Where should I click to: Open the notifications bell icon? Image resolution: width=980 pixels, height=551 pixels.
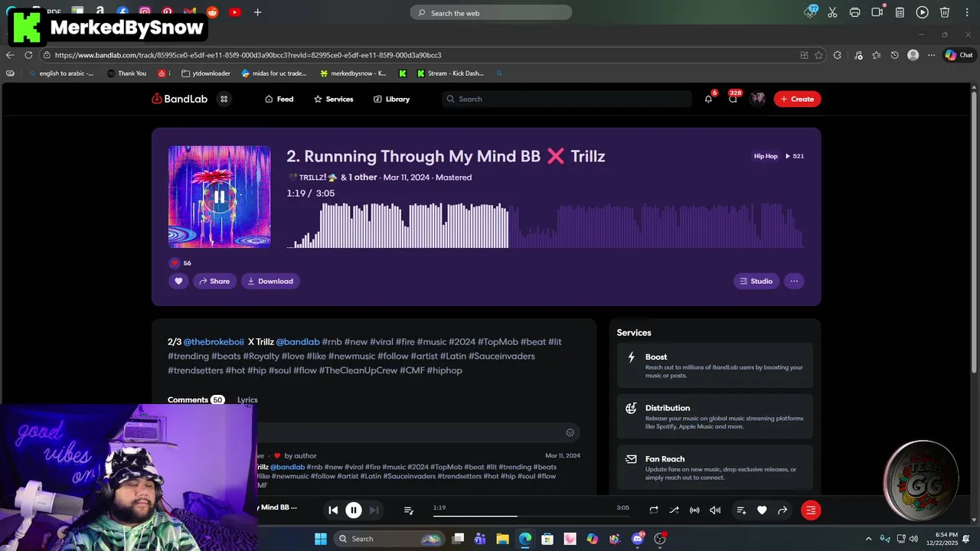coord(708,99)
